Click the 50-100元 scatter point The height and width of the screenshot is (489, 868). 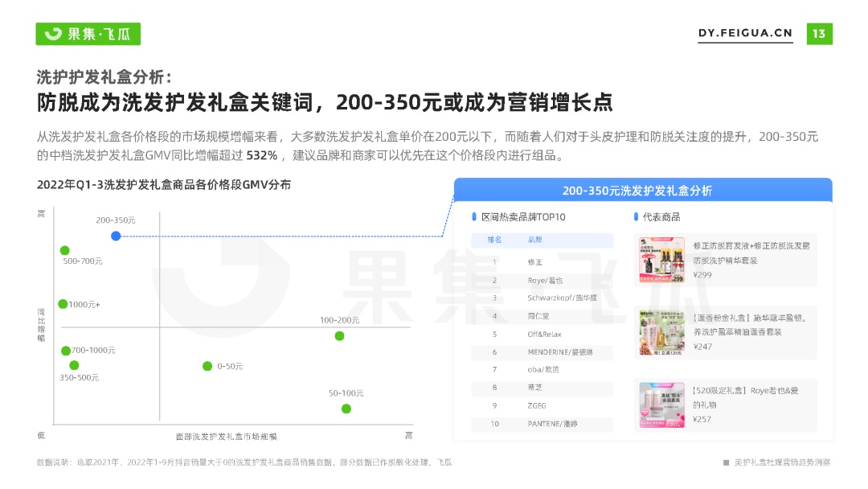click(346, 409)
